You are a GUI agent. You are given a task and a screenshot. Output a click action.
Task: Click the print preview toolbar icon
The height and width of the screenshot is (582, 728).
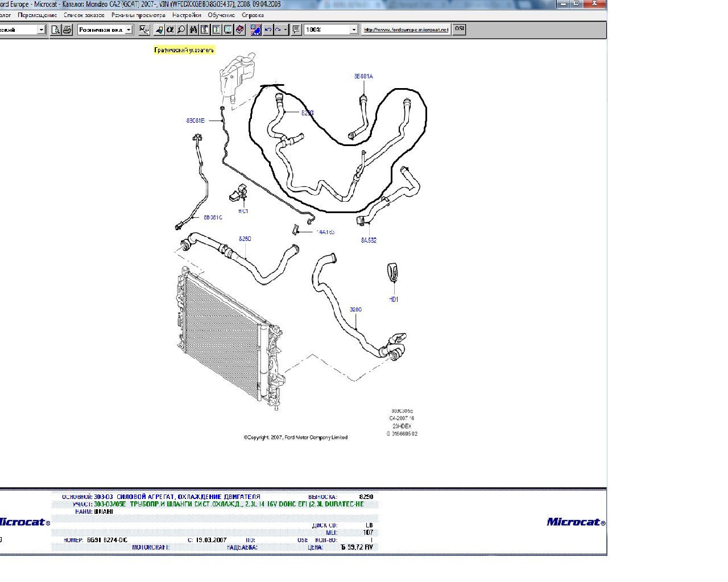56,30
